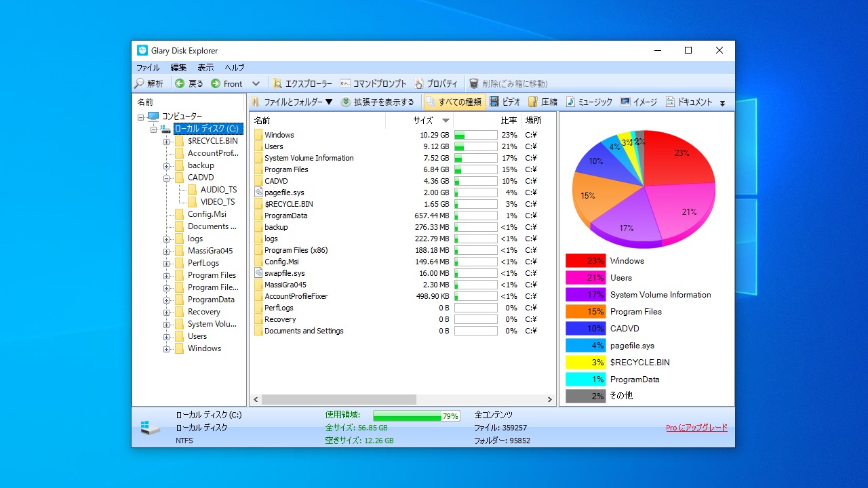
Task: Click the 解析 magnifier toolbar button
Action: coord(149,83)
